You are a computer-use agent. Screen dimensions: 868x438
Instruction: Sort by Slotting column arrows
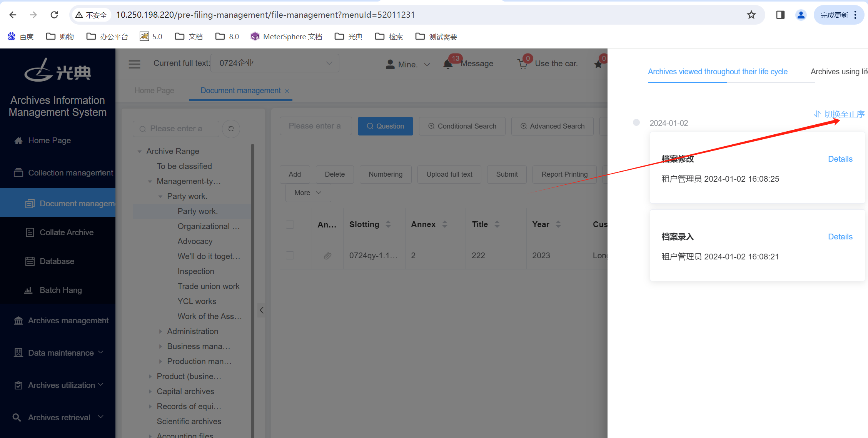tap(388, 224)
